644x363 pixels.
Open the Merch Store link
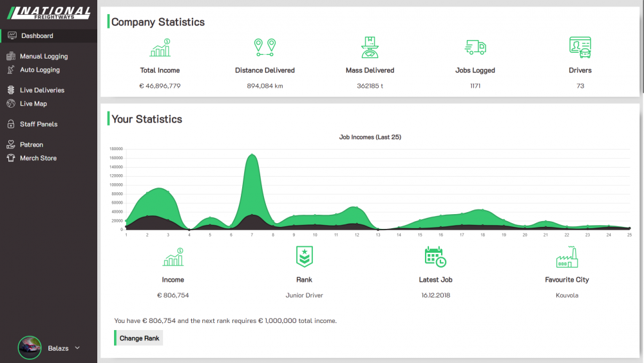click(38, 158)
